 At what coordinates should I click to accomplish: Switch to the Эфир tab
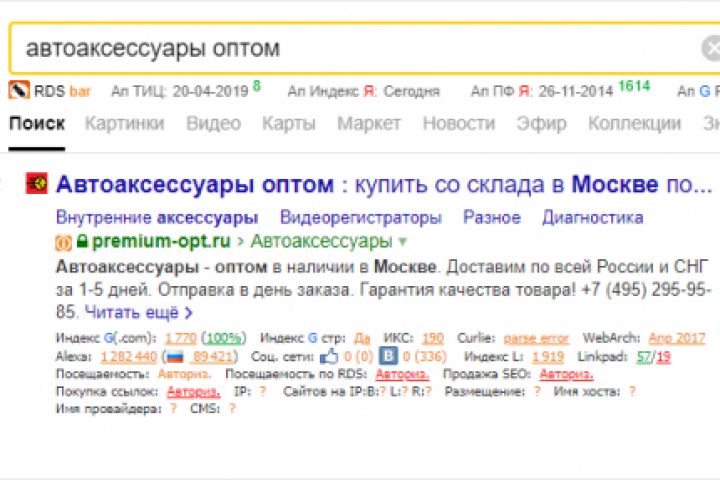coord(541,124)
